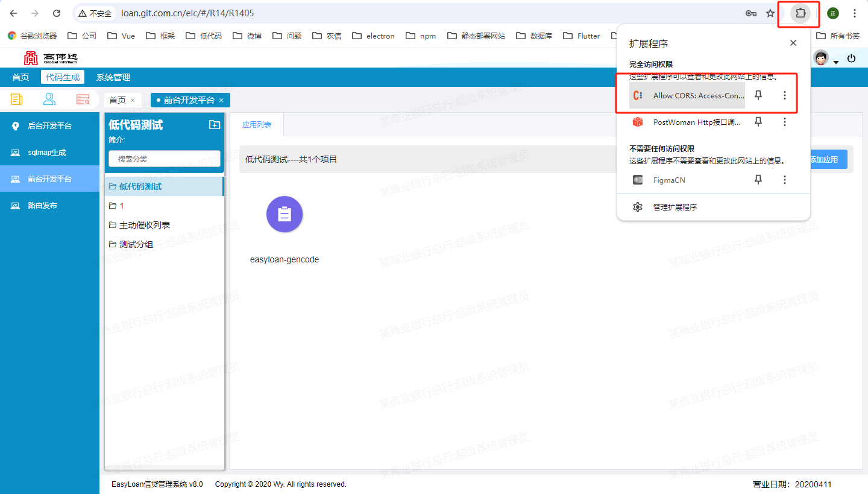This screenshot has height=494, width=868.
Task: Pin the FigmaCN extension
Action: pos(758,180)
